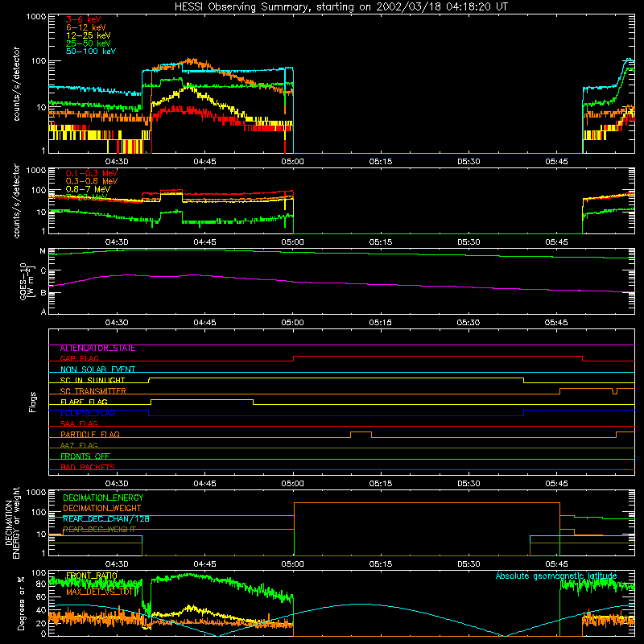
Task: Click "04:45" under the MeV count panel
Action: pos(204,242)
